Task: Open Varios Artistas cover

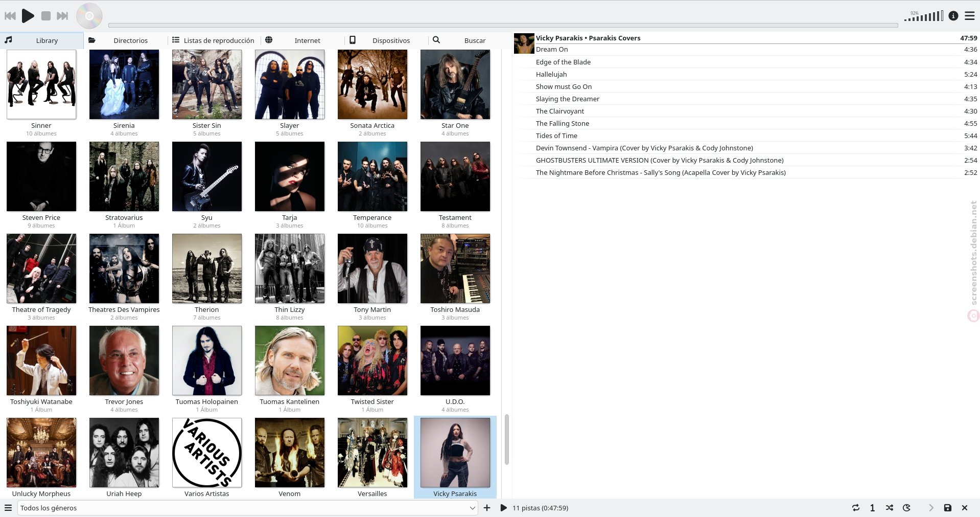Action: click(207, 453)
